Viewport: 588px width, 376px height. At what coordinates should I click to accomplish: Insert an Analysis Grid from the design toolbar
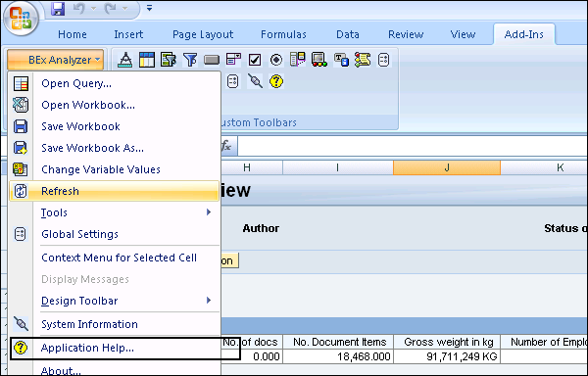[147, 60]
